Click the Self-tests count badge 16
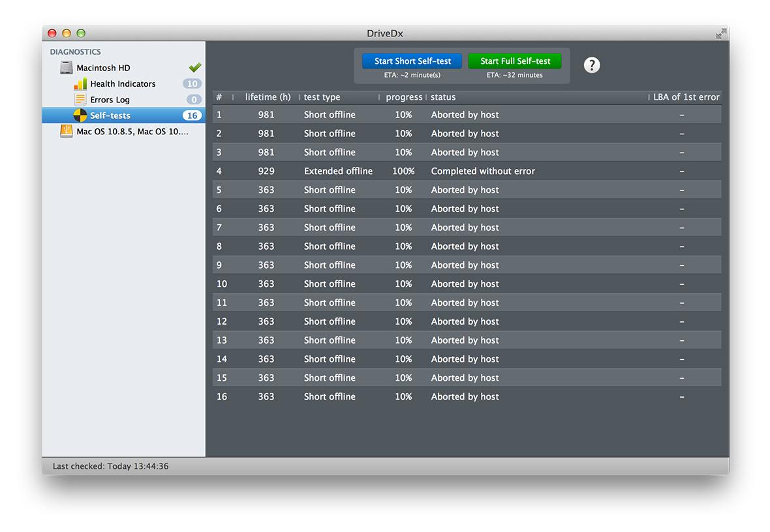 (192, 116)
